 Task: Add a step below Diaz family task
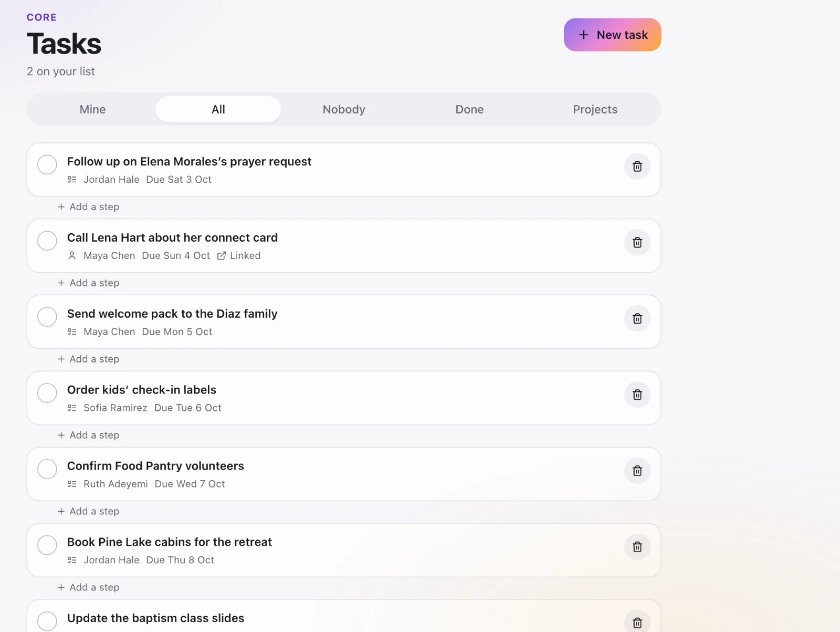click(88, 359)
